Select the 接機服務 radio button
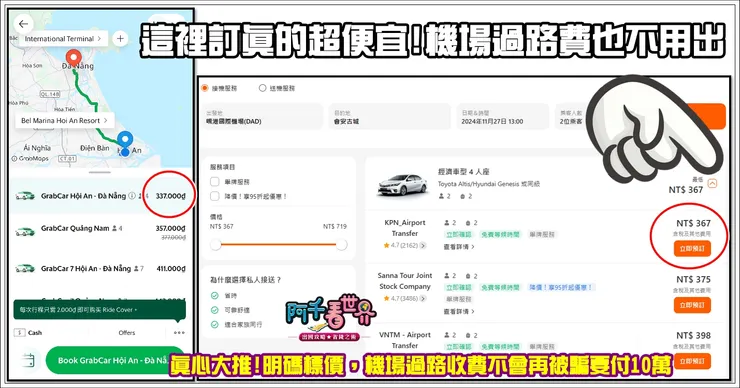This screenshot has height=388, width=740. point(204,88)
